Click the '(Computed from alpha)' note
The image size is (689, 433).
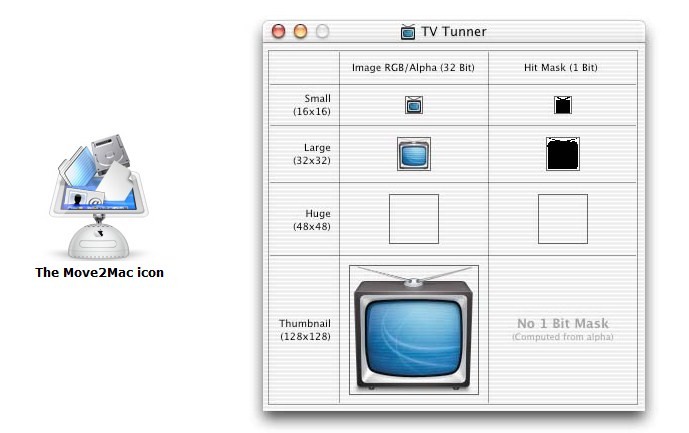coord(563,337)
